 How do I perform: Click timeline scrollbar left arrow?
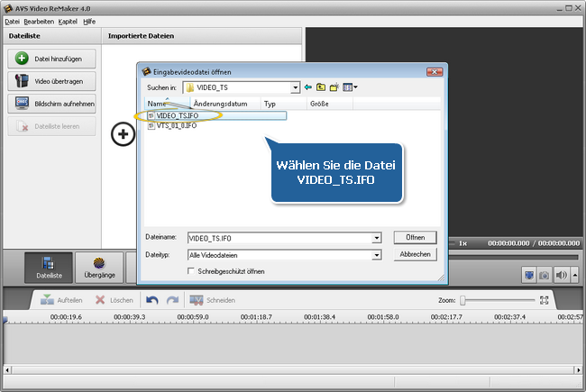[x=7, y=370]
